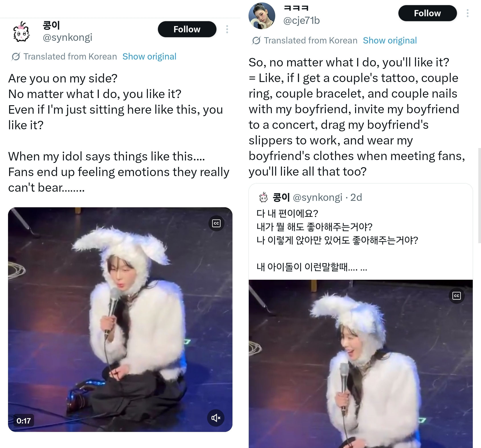Toggle closed captions on left video

click(216, 223)
